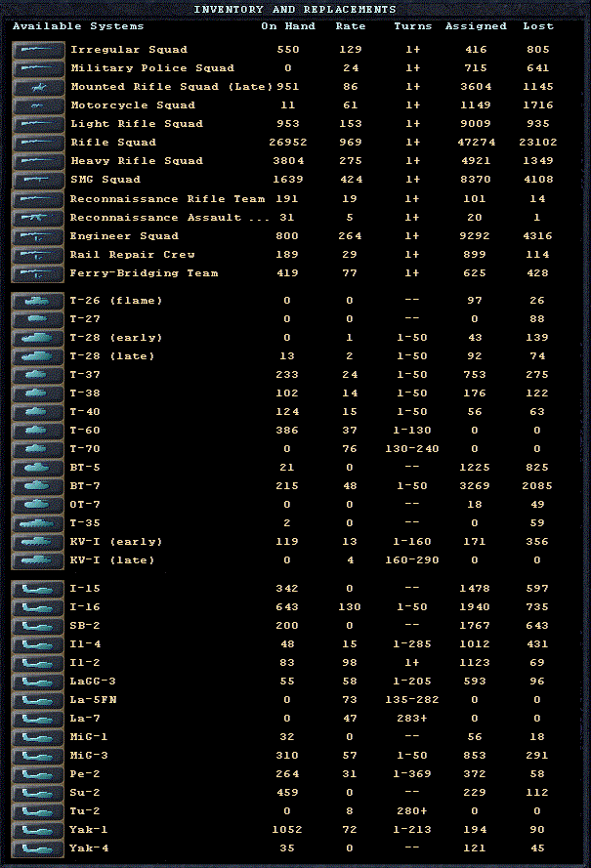Select the T-35 heavy tank icon
This screenshot has width=591, height=868.
38,523
